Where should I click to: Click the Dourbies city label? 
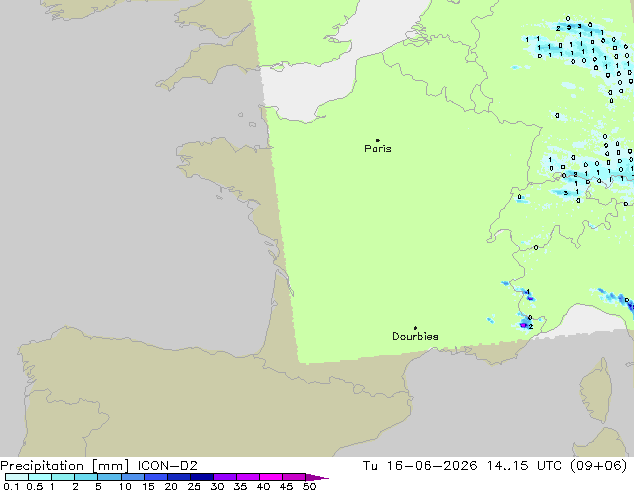tap(415, 336)
